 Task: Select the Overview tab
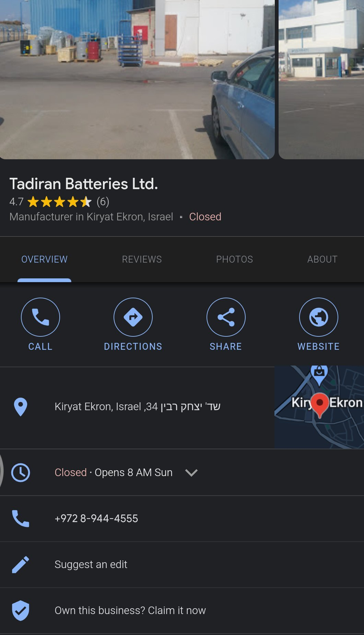click(44, 259)
